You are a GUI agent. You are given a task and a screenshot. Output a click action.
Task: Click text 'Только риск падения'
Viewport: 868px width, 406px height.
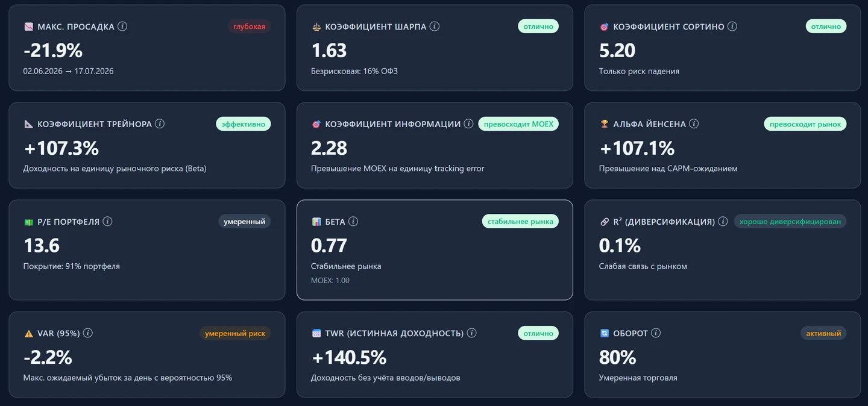point(639,71)
